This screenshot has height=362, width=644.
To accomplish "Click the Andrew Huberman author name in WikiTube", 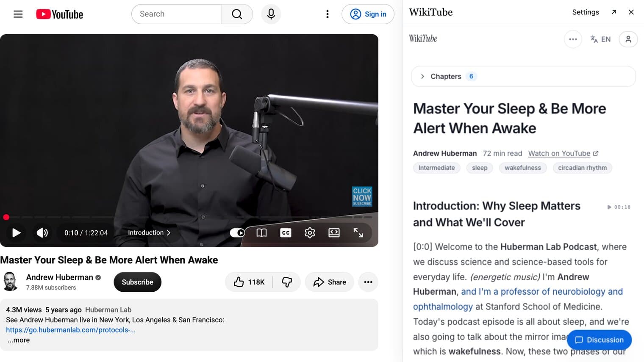I will click(445, 153).
